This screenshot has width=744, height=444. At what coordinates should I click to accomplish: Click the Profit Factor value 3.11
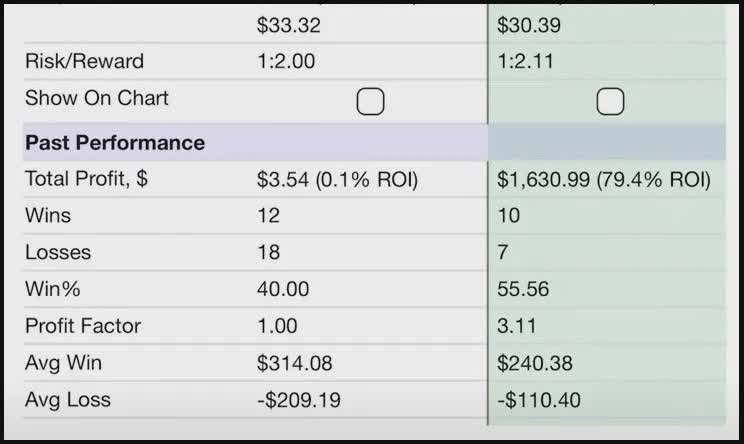517,326
